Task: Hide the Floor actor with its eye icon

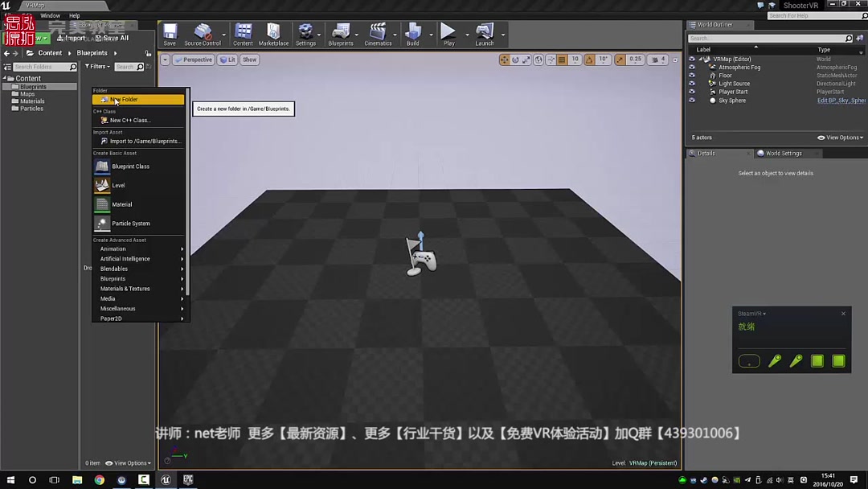Action: click(690, 76)
